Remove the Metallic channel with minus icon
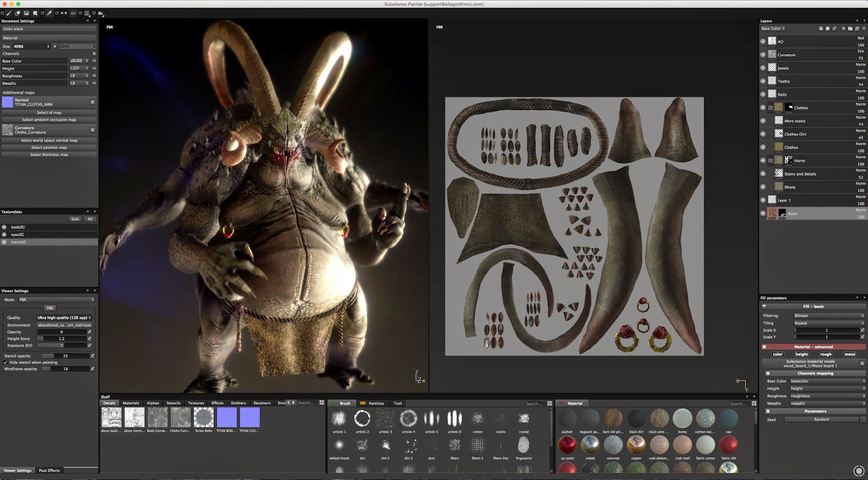The height and width of the screenshot is (480, 868). tap(94, 84)
